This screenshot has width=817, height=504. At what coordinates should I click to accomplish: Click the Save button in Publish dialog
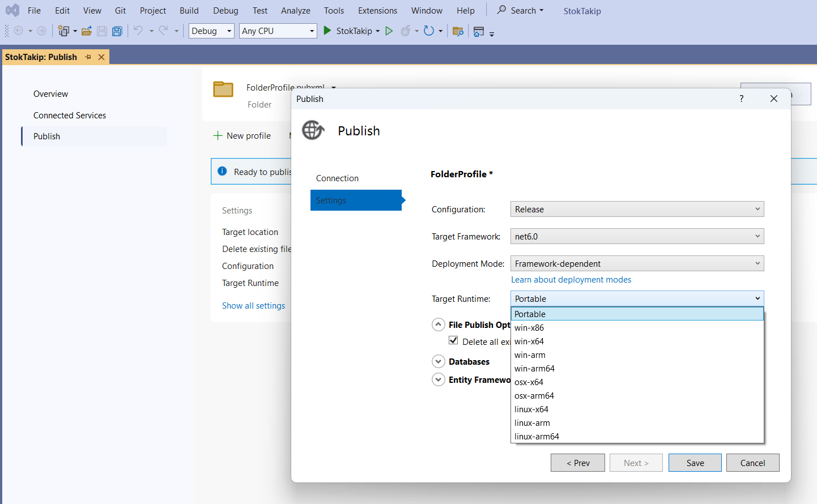(695, 463)
